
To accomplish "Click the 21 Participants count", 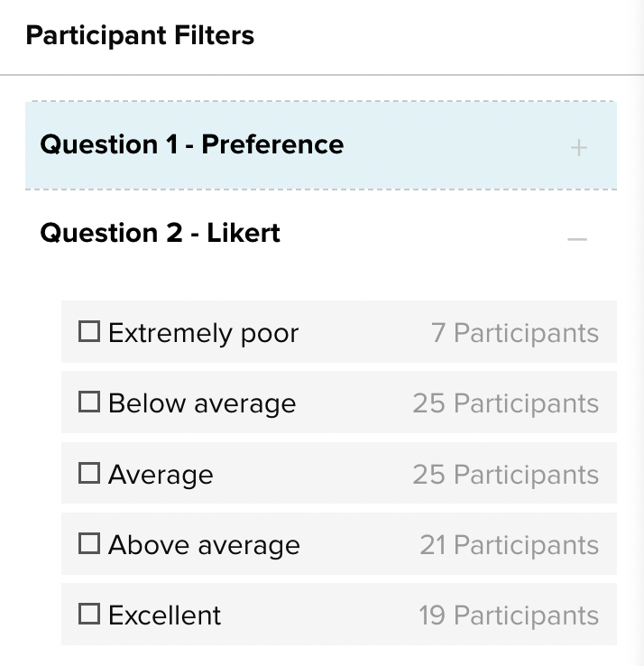I will coord(509,545).
